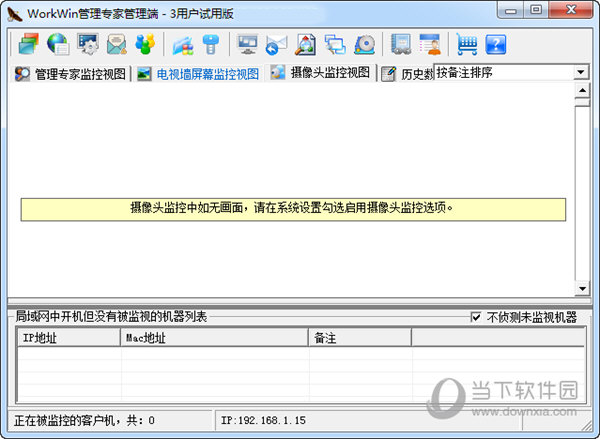Click the envelope with blue return arrow

pyautogui.click(x=276, y=45)
